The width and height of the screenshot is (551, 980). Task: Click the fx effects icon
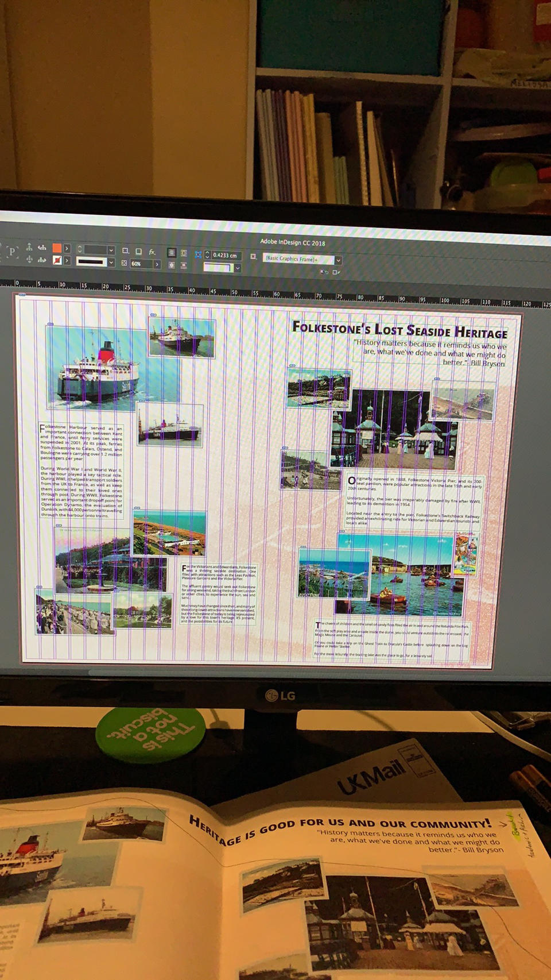[152, 252]
